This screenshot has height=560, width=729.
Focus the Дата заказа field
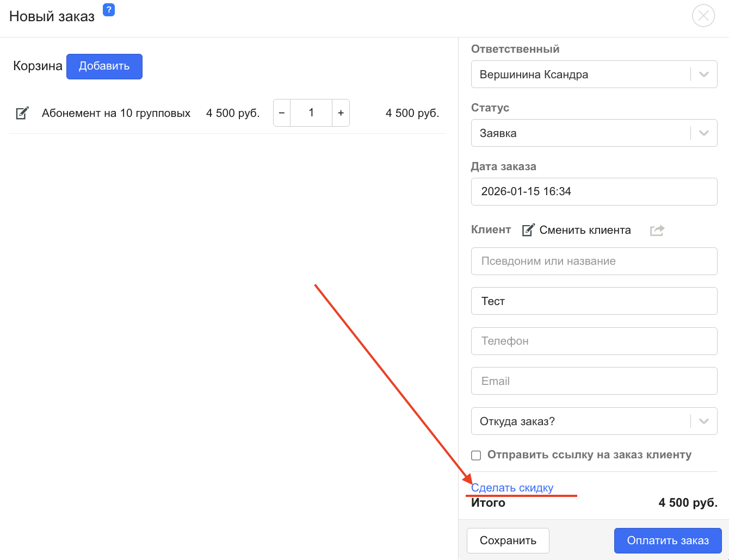tap(594, 191)
